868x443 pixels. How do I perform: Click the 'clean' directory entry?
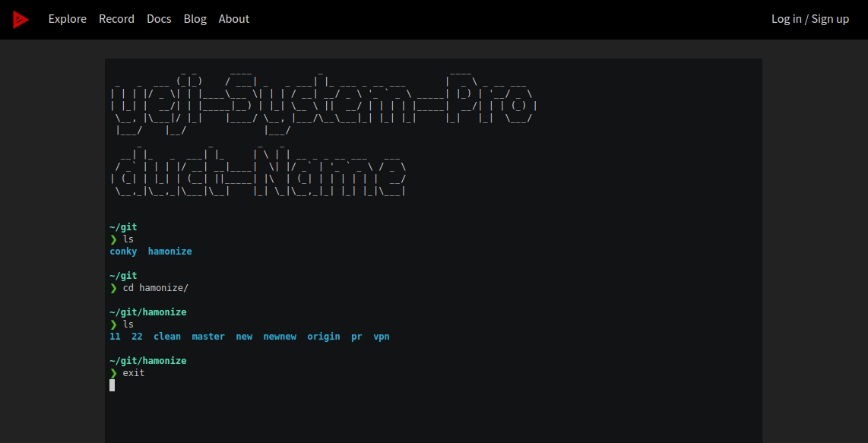pos(167,337)
